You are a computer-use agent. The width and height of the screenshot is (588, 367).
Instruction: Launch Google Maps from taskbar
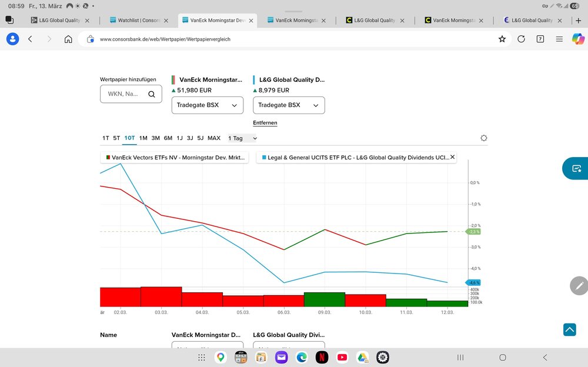(x=221, y=358)
